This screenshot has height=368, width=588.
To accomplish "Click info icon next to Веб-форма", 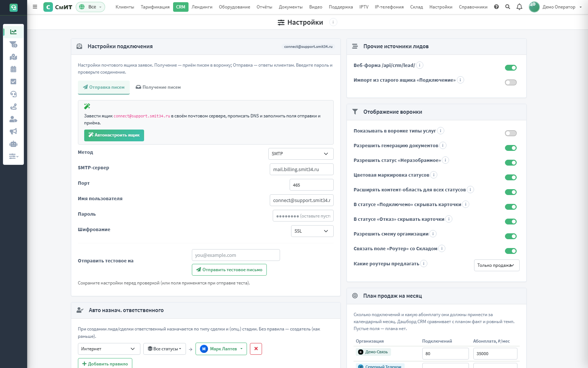I will pos(420,65).
